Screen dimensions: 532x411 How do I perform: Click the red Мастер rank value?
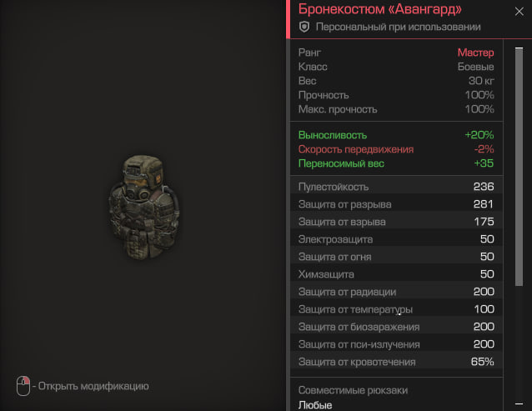coord(475,53)
